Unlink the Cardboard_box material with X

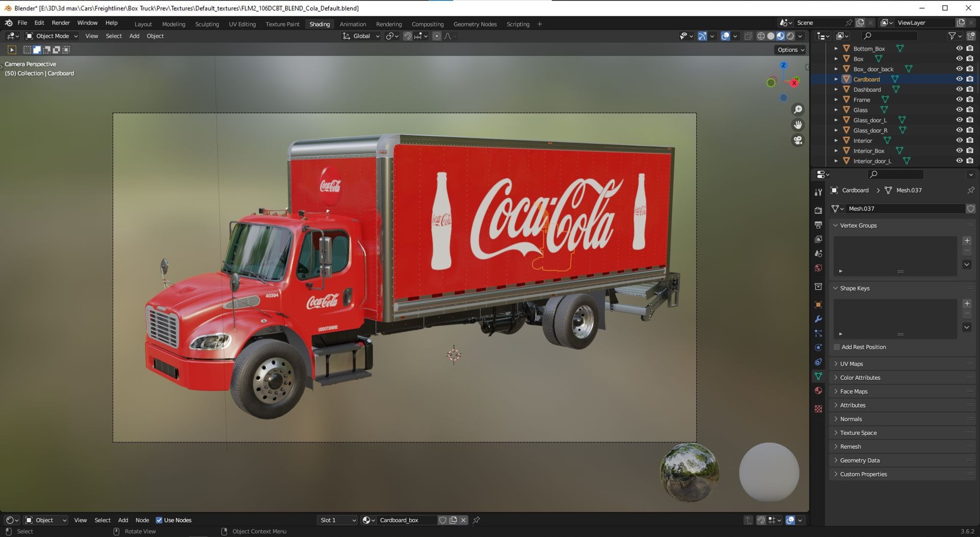[463, 520]
